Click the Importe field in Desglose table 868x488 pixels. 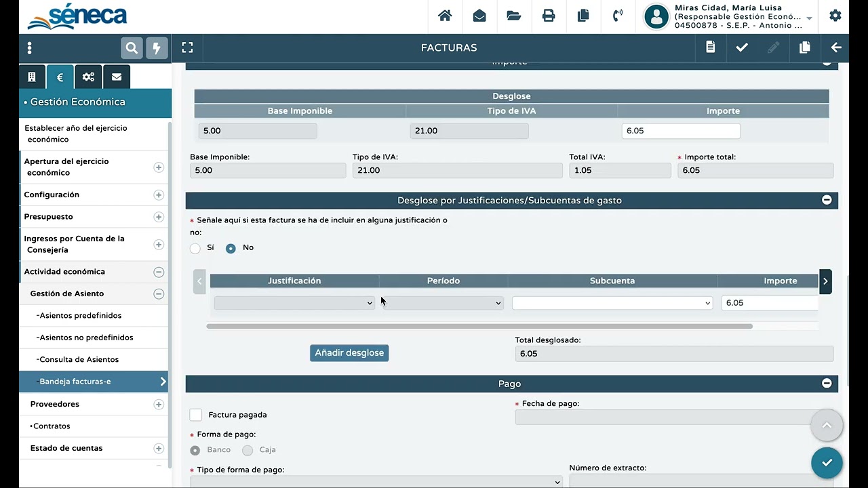pyautogui.click(x=681, y=131)
